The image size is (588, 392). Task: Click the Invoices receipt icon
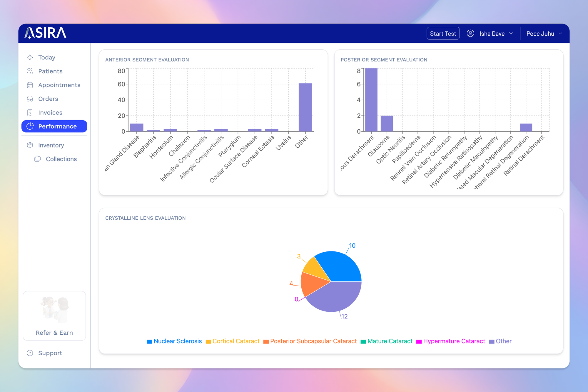point(30,113)
